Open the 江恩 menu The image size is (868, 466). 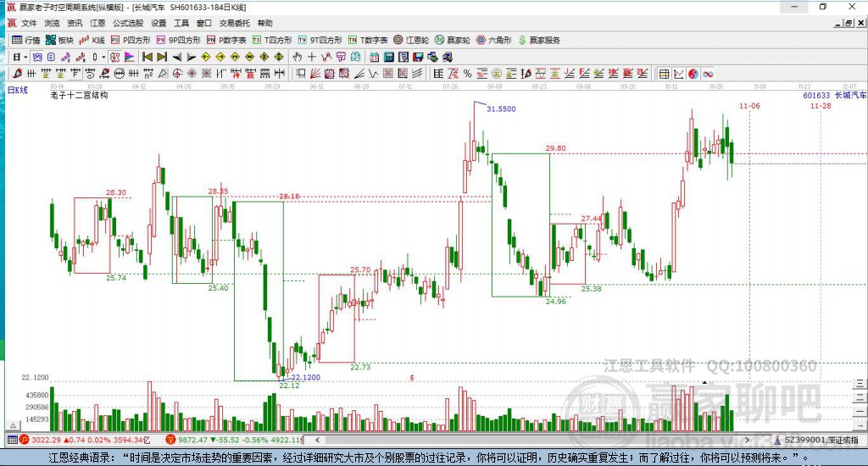(x=97, y=23)
